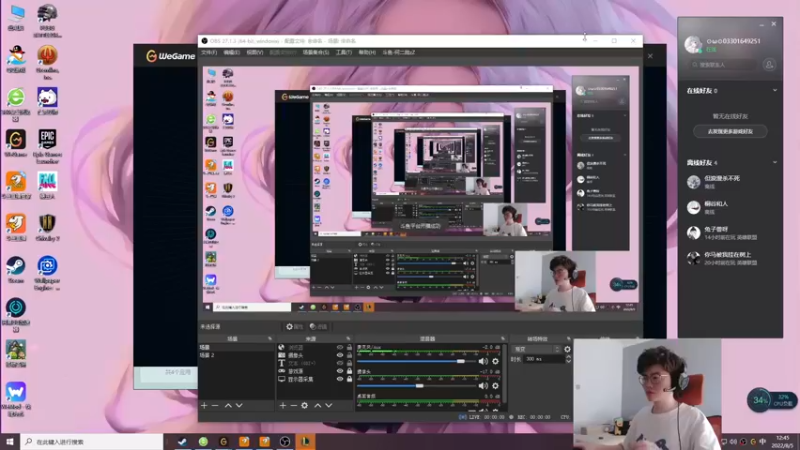This screenshot has width=800, height=450.
Task: Open the Windows Start menu
Action: [x=10, y=442]
